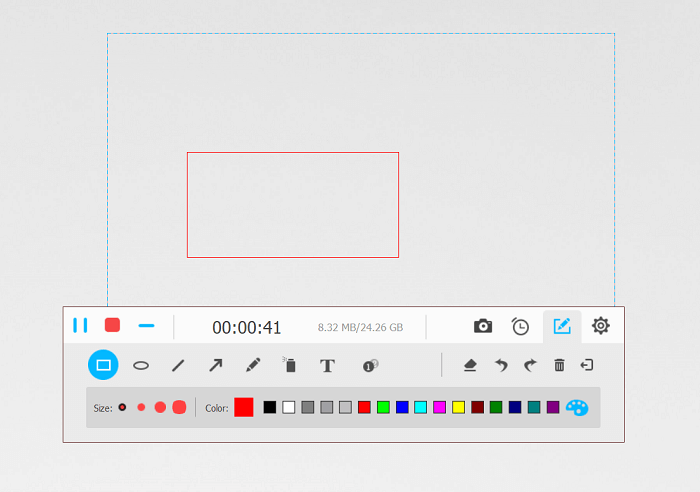Select the Text tool

[327, 366]
